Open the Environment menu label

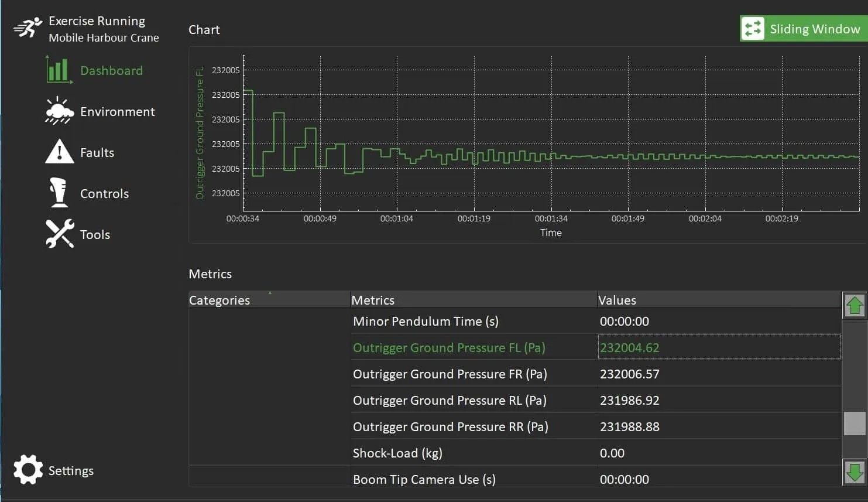pos(117,111)
